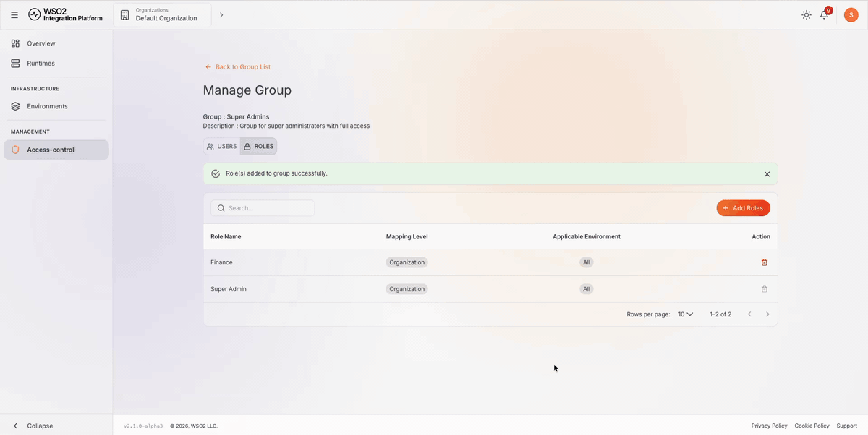Click the search magnifier icon
The height and width of the screenshot is (435, 868).
click(221, 208)
